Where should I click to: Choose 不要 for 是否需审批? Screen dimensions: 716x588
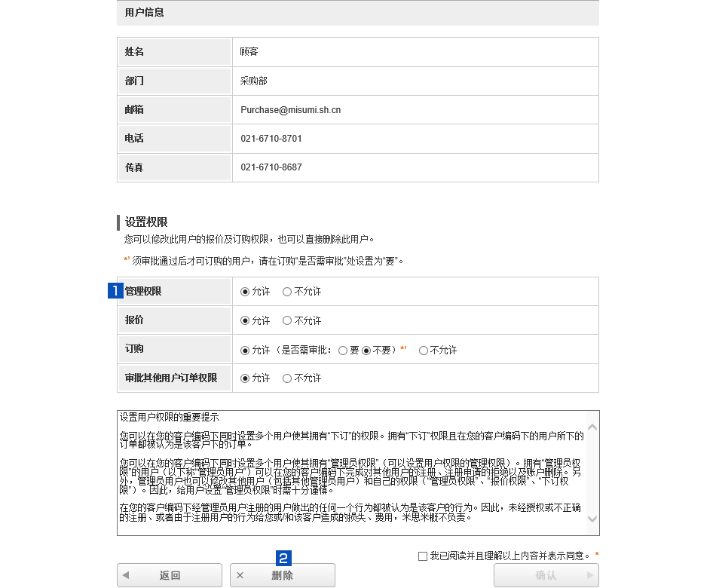[x=366, y=351]
